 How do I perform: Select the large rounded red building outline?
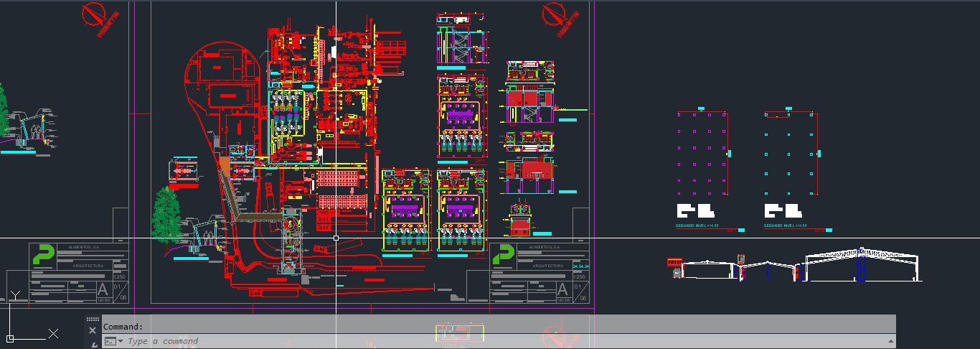(221, 79)
